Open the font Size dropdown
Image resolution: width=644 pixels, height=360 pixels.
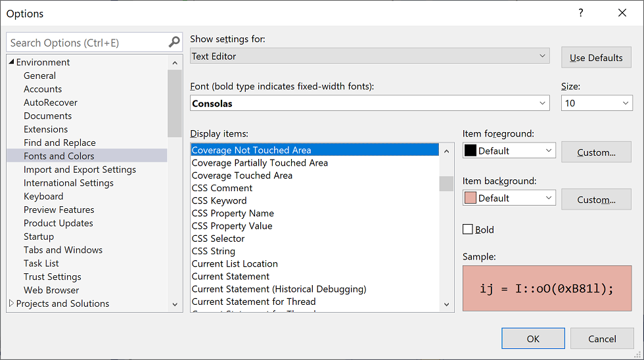(597, 103)
